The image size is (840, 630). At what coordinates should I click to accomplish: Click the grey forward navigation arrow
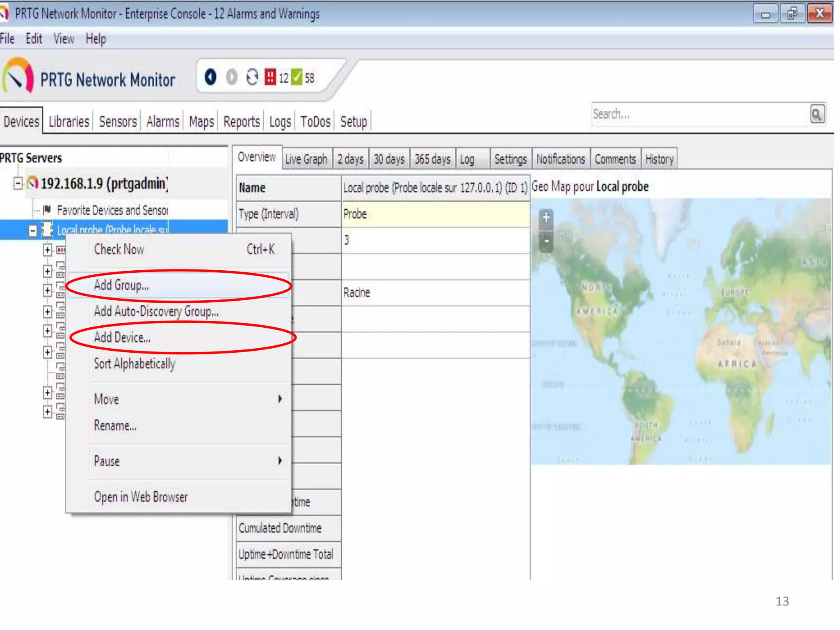tap(231, 77)
